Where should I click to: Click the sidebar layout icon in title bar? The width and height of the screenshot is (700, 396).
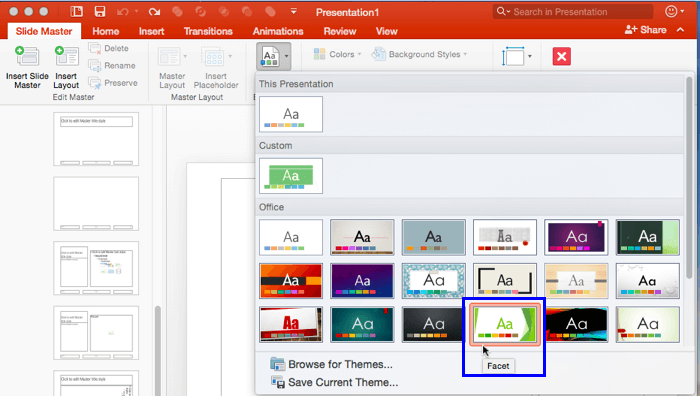click(77, 12)
